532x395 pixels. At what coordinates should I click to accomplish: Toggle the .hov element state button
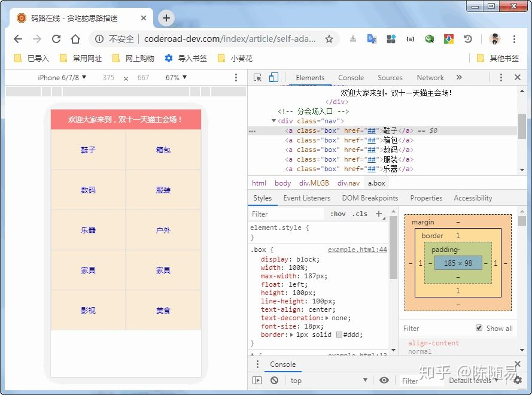tap(338, 214)
